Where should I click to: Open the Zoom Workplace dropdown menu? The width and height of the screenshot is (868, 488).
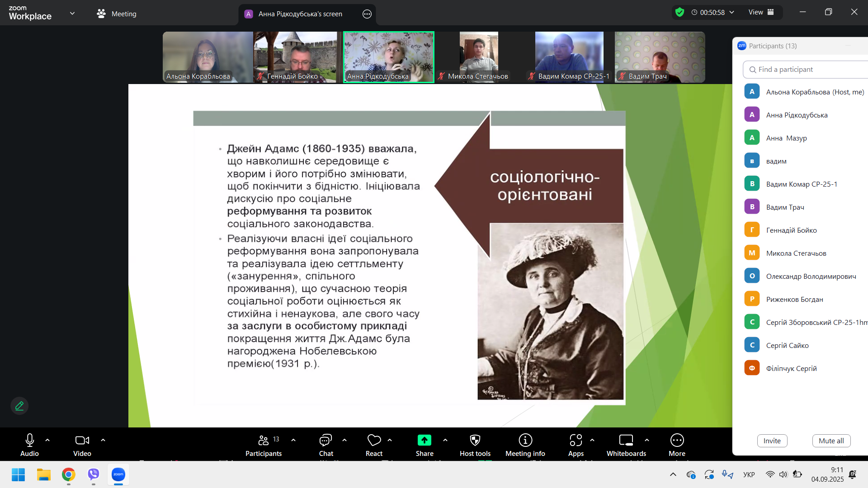click(72, 14)
